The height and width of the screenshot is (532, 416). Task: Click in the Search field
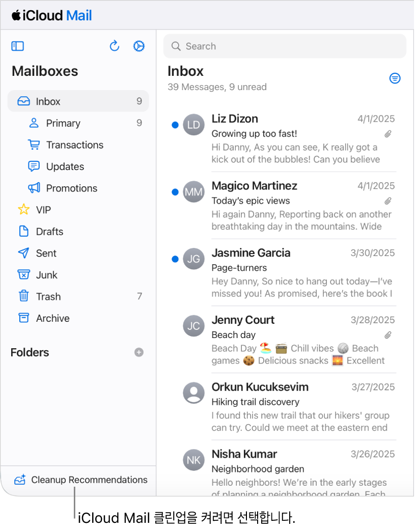[x=285, y=46]
